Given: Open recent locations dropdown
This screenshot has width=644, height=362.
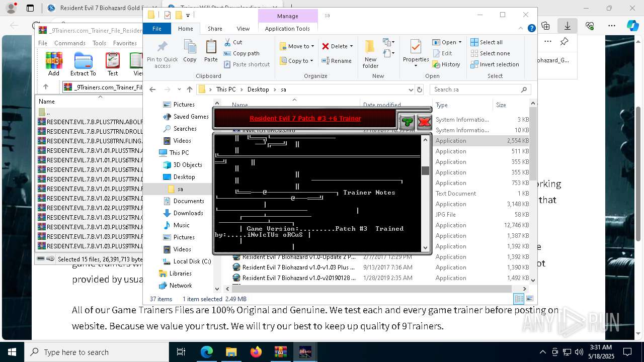Looking at the screenshot, I should point(178,89).
